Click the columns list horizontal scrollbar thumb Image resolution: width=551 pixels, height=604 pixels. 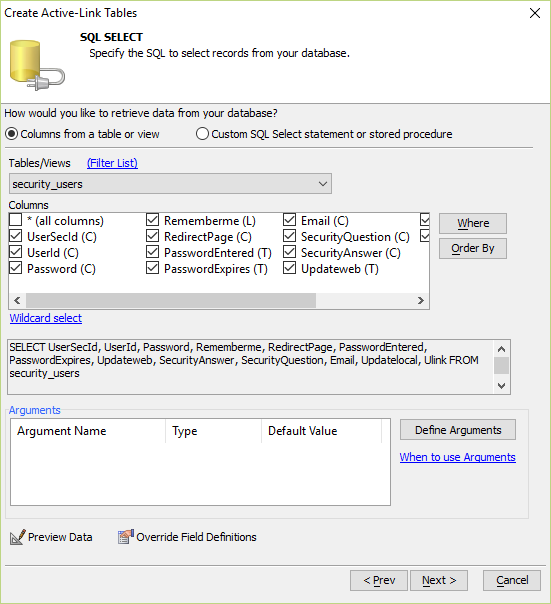[x=171, y=300]
